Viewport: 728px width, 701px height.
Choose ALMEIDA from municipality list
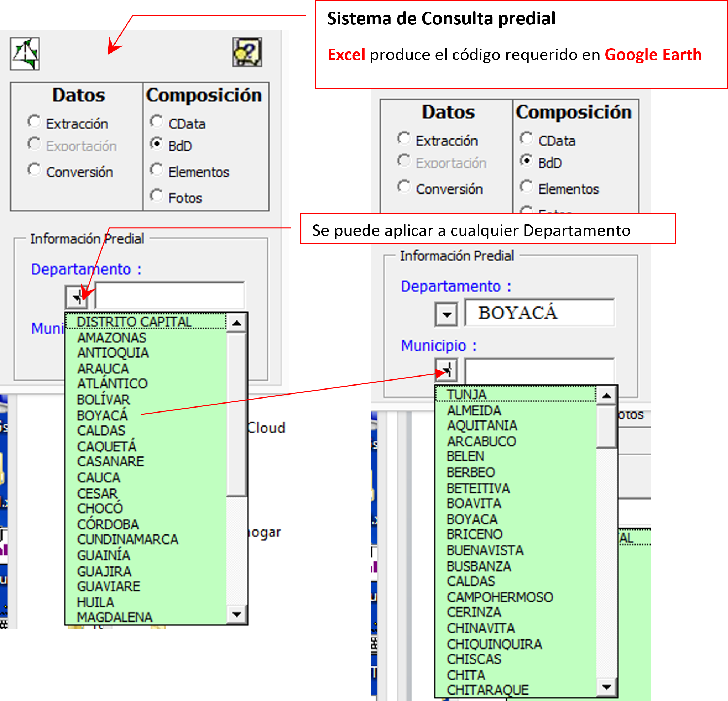pyautogui.click(x=516, y=410)
